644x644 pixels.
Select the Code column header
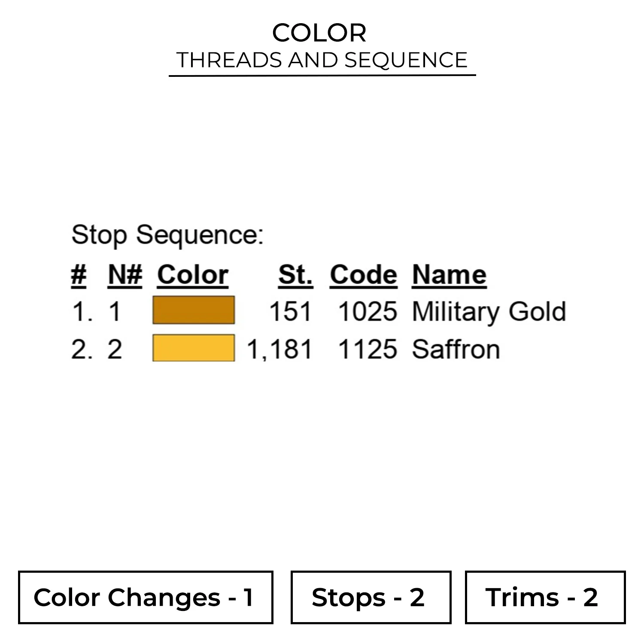(x=364, y=274)
